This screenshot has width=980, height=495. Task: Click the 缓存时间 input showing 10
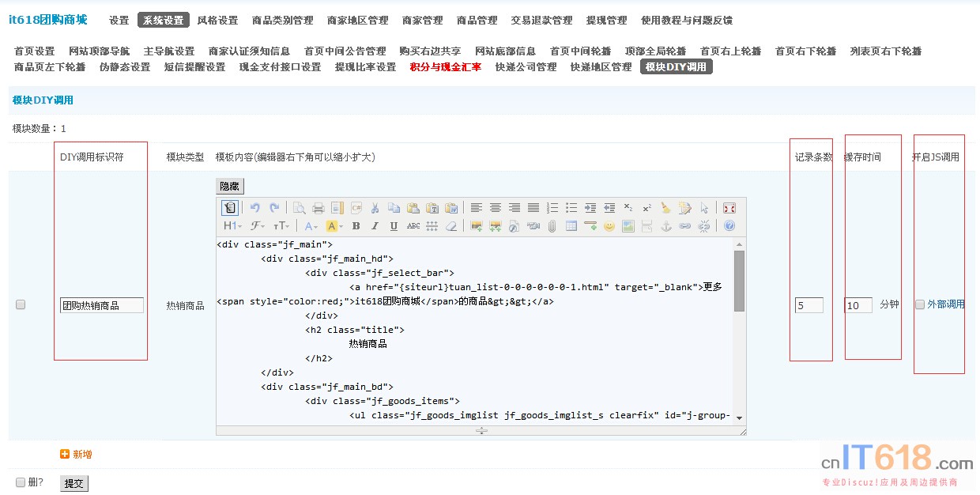[x=858, y=305]
